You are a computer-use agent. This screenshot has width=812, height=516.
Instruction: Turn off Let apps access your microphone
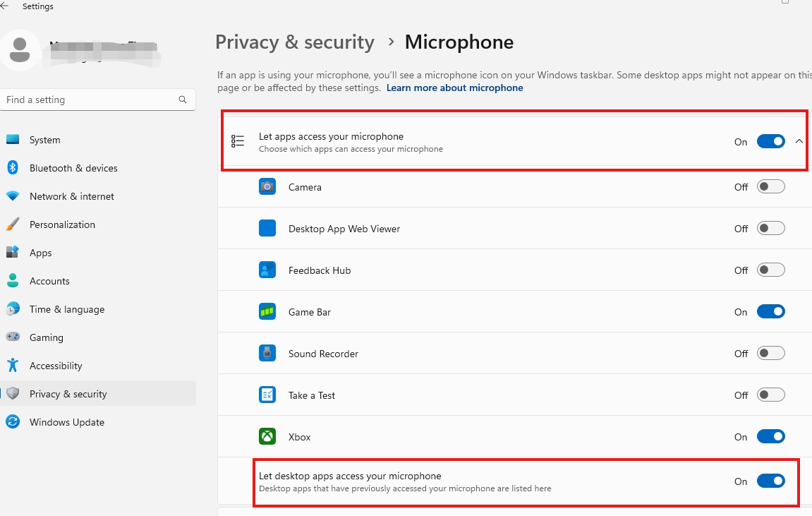pos(771,141)
